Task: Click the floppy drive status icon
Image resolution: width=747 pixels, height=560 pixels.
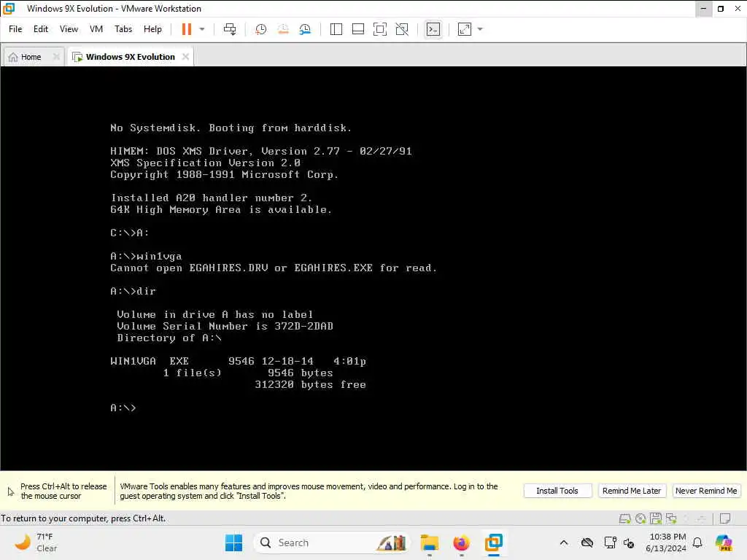Action: point(656,518)
